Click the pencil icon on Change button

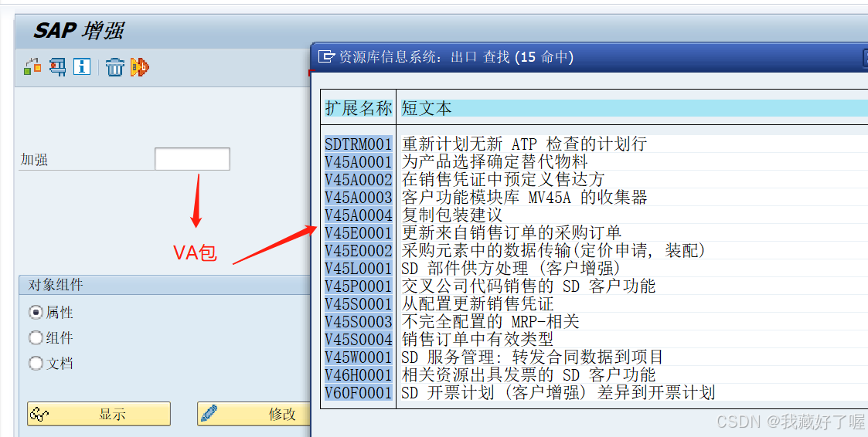pos(209,413)
